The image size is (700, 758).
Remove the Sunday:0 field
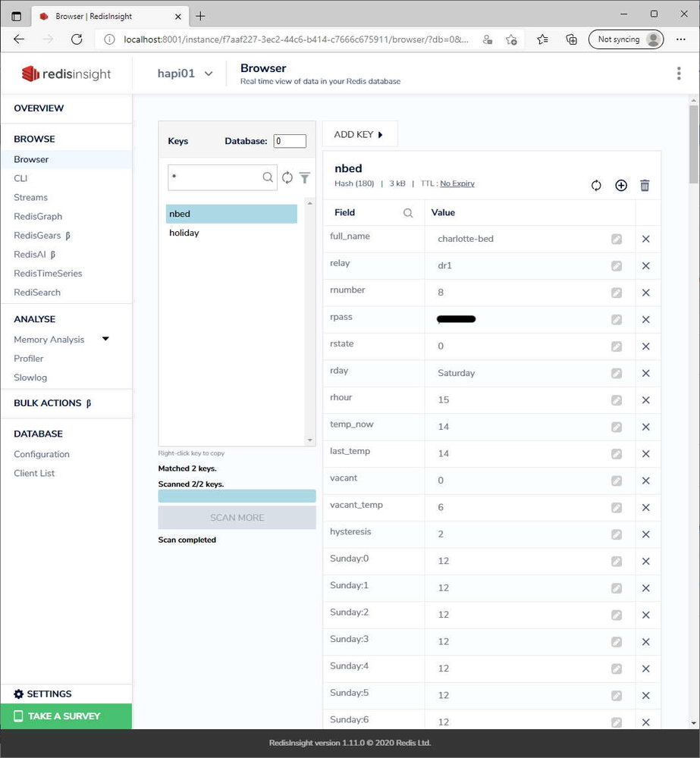[646, 561]
